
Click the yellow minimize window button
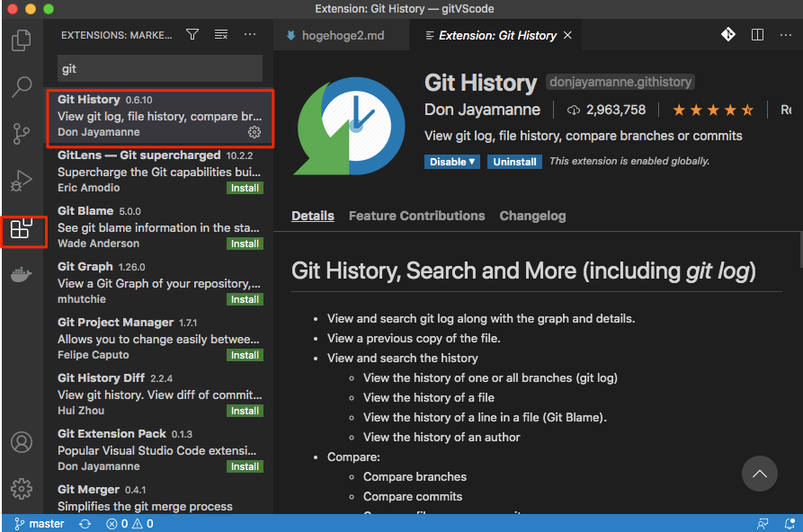point(31,9)
